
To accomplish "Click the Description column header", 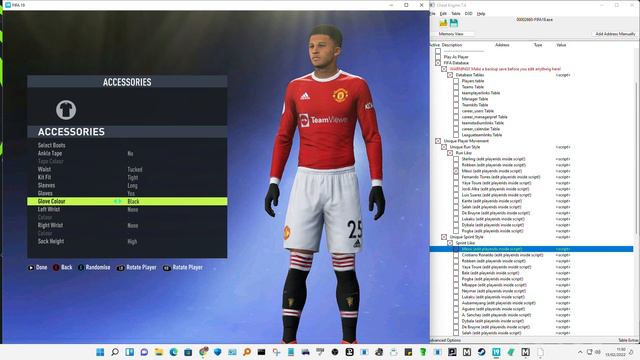I will coord(451,45).
